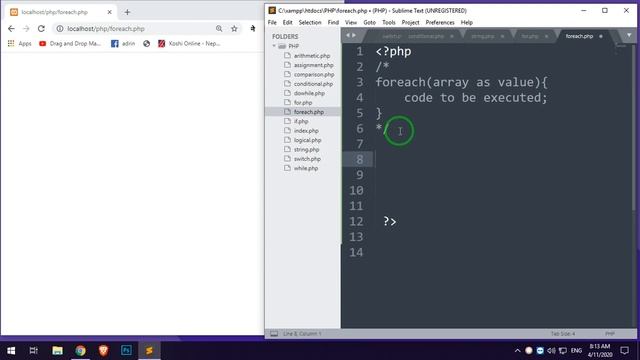Open the tab list dropdown arrow
The height and width of the screenshot is (360, 640).
point(629,36)
